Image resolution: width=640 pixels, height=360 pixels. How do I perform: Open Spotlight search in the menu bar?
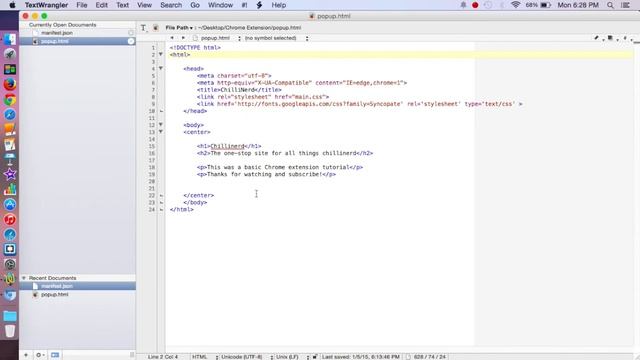click(610, 5)
